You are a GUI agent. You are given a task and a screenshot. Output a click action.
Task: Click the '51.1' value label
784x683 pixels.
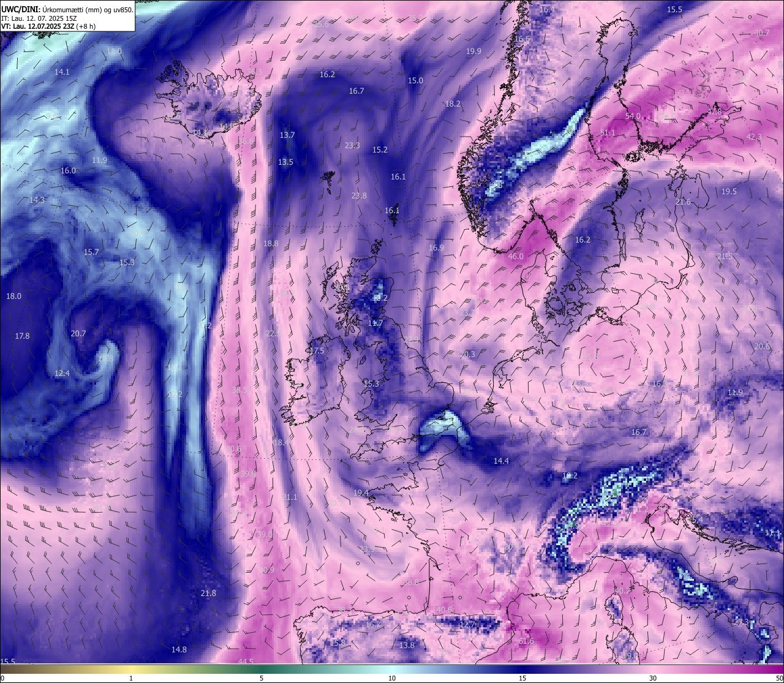coord(608,133)
